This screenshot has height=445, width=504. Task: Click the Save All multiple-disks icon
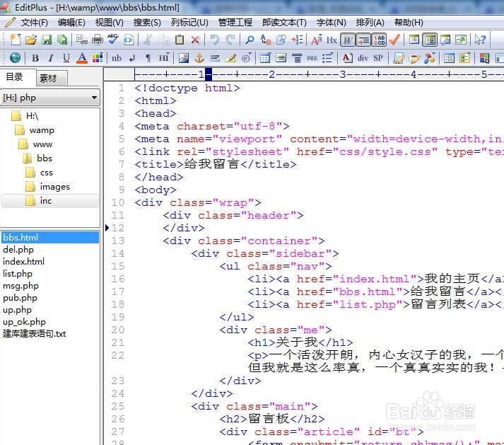tap(62, 40)
